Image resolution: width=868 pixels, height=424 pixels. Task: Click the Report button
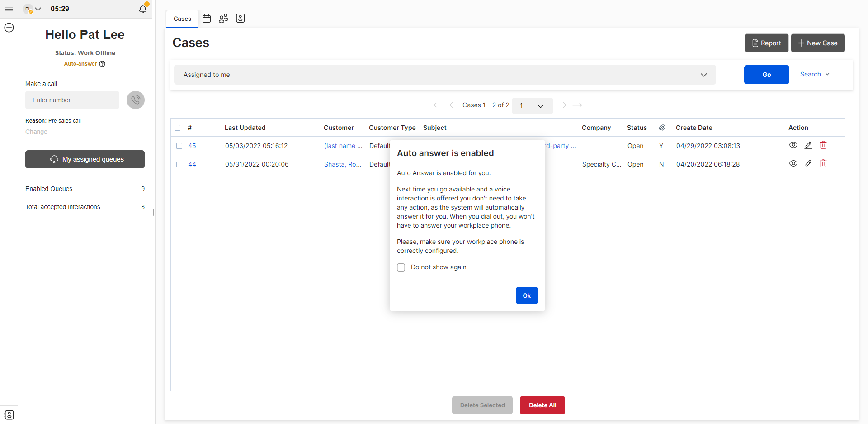766,43
